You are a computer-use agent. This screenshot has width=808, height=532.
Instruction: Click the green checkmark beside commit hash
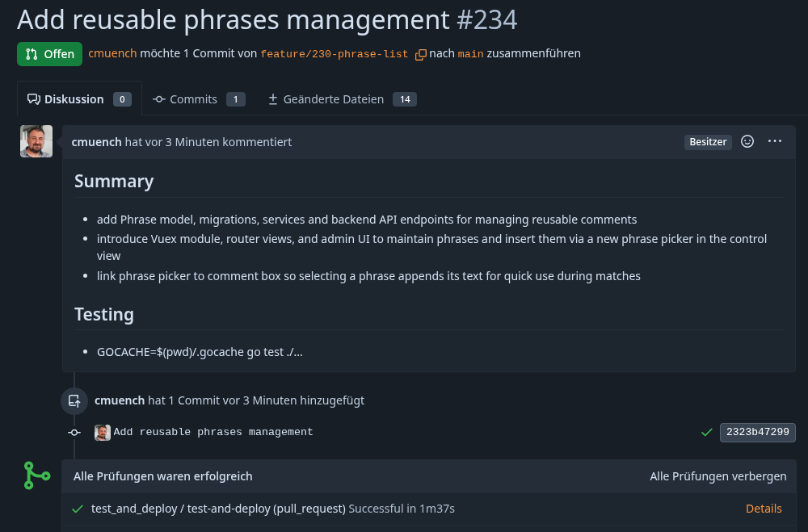[x=707, y=432]
